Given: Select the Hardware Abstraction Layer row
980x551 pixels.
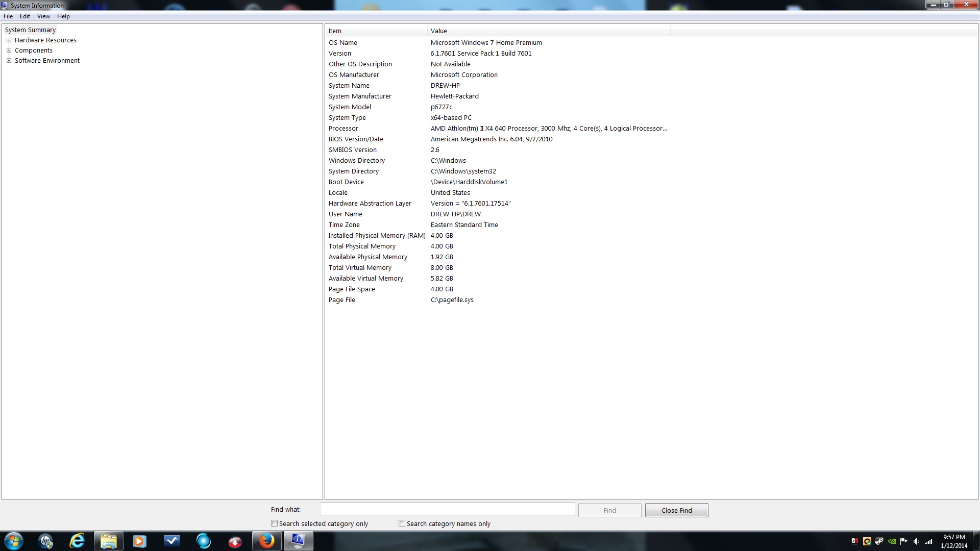Looking at the screenshot, I should click(498, 203).
